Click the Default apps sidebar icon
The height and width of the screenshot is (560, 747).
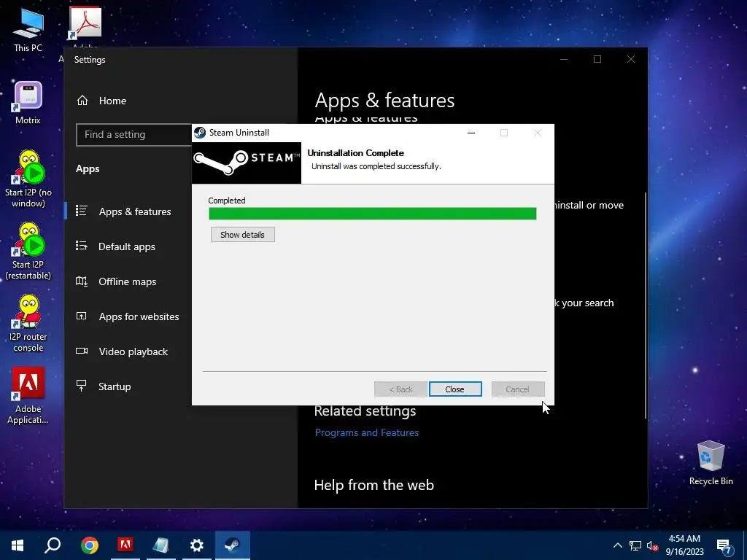click(82, 246)
